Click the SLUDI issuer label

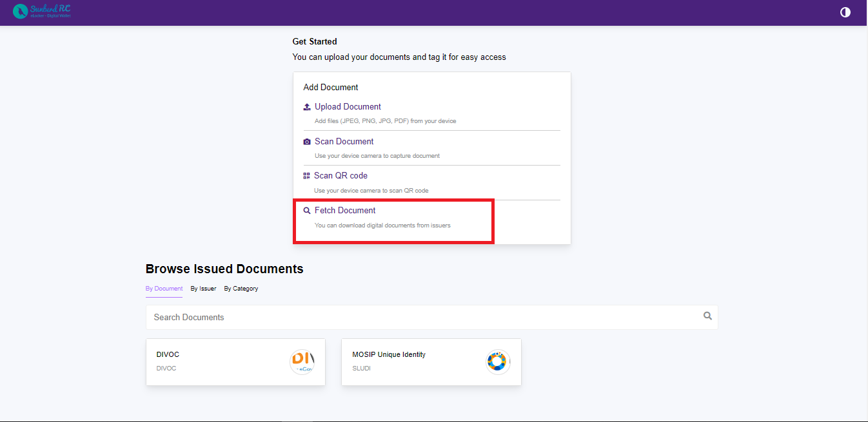pyautogui.click(x=361, y=369)
